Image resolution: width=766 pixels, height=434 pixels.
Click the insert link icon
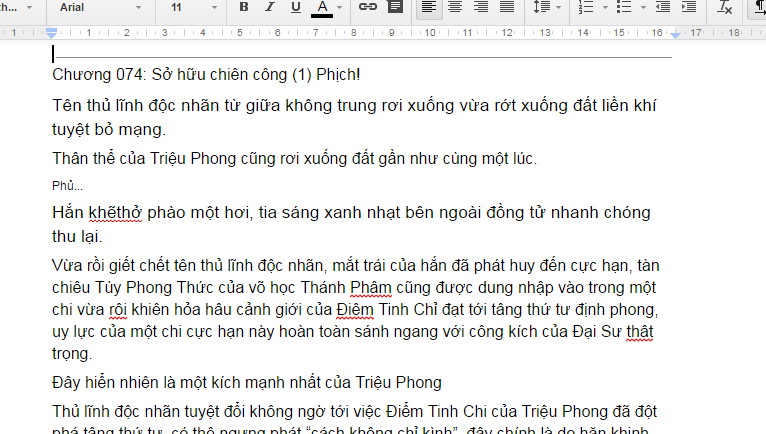point(368,8)
